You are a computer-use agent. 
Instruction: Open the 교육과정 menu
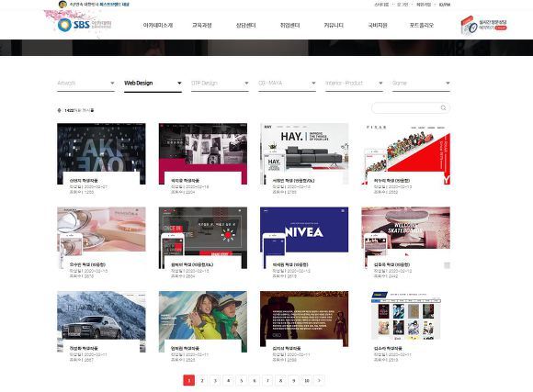pyautogui.click(x=202, y=25)
